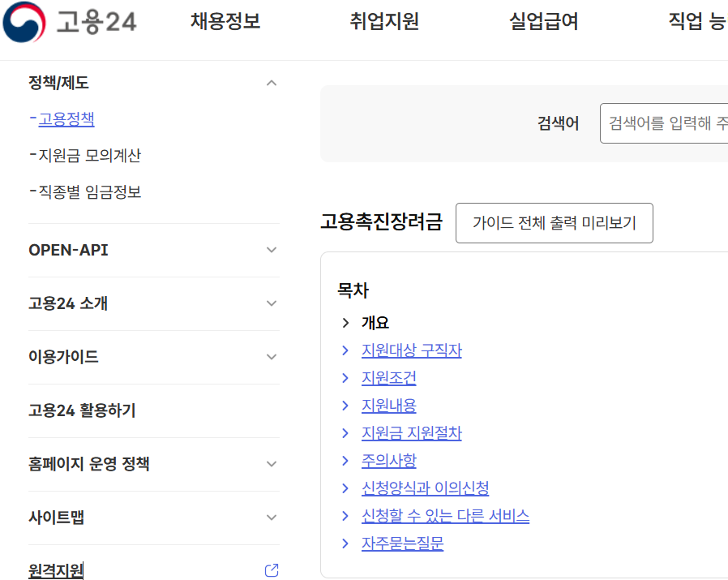
Task: Expand the OPEN-API section
Action: click(x=272, y=250)
